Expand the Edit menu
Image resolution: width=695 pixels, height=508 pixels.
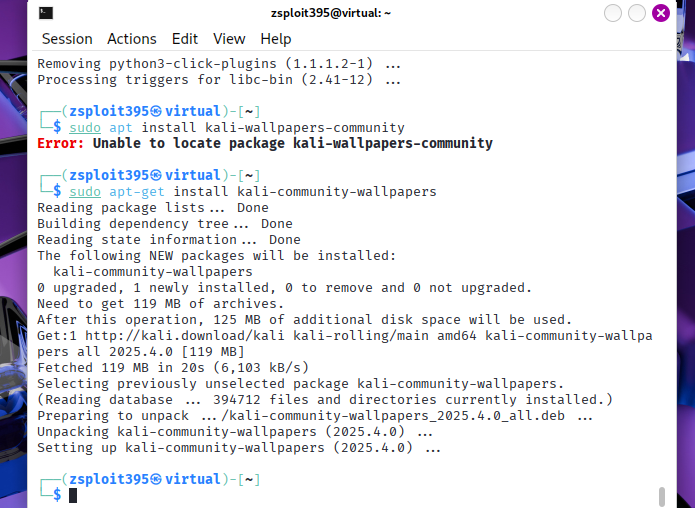[x=185, y=39]
